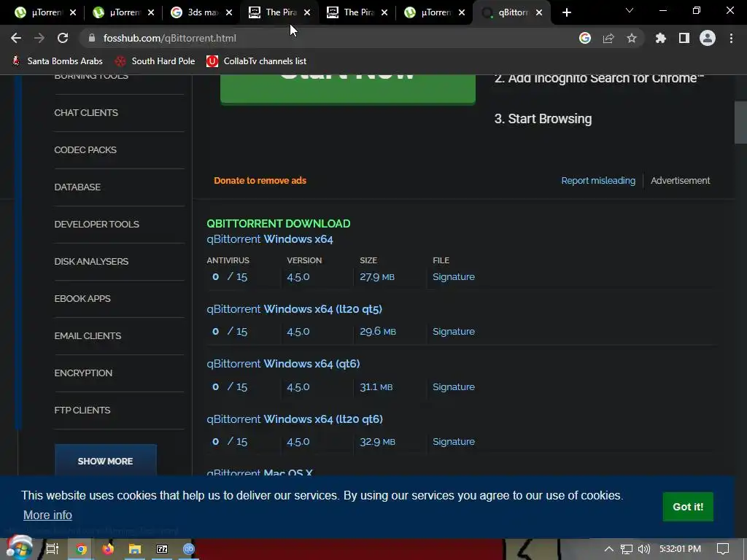This screenshot has width=747, height=560.
Task: Open Encryption category
Action: 83,373
